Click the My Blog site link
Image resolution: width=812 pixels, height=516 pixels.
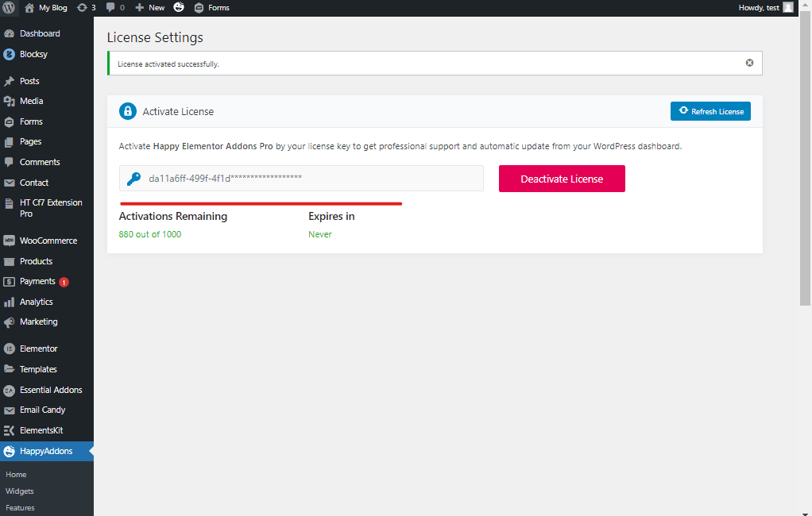52,8
